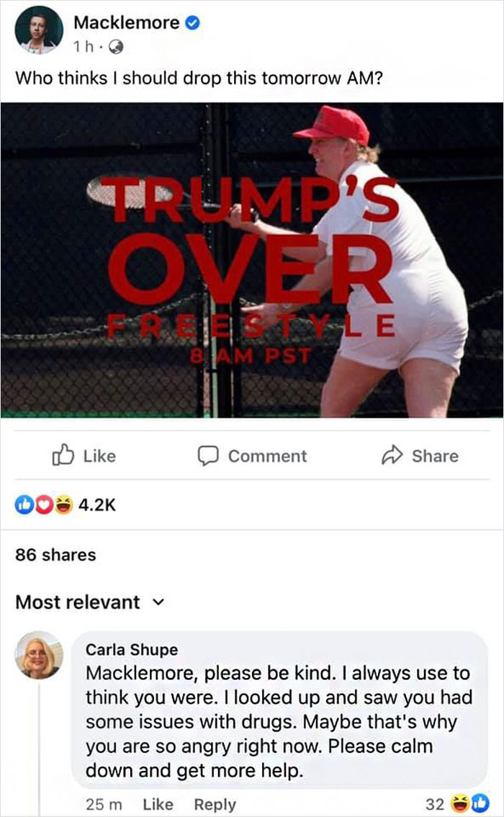Click the Share arrow icon
Image resolution: width=504 pixels, height=817 pixels.
pyautogui.click(x=392, y=455)
